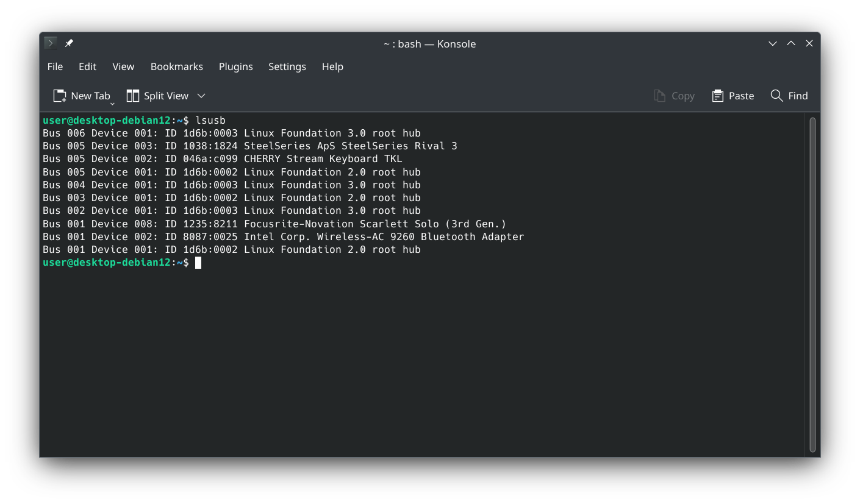This screenshot has width=860, height=504.
Task: Click the '~ : bash — Konsole' title text
Action: coord(429,44)
